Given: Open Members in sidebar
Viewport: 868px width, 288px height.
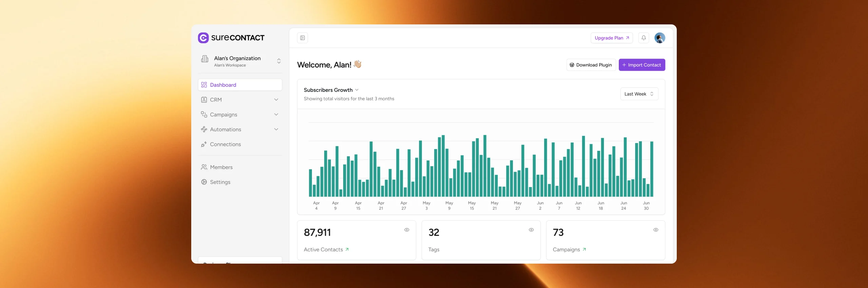Looking at the screenshot, I should coord(240,167).
